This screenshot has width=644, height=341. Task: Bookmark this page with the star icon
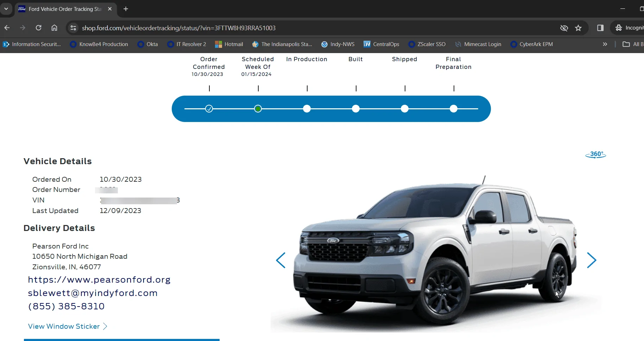click(578, 28)
